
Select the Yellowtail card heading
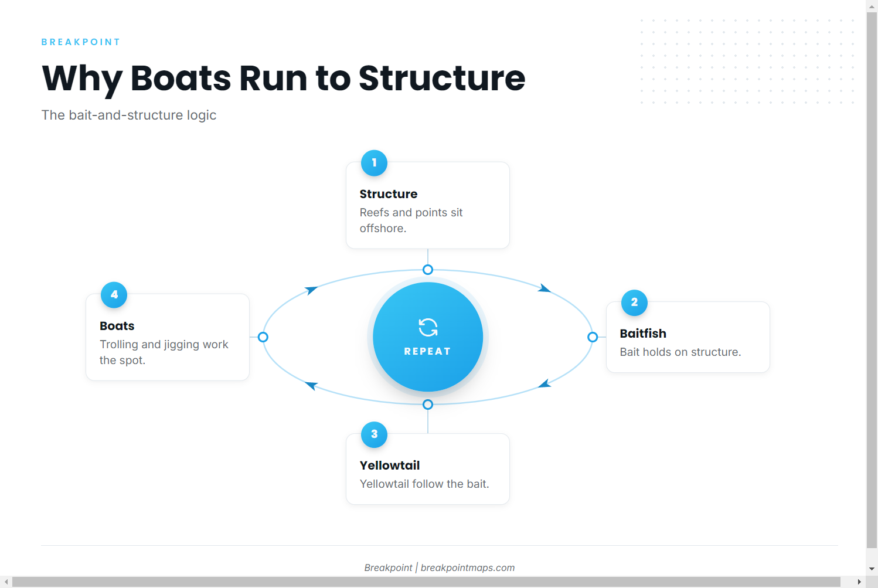click(x=390, y=465)
